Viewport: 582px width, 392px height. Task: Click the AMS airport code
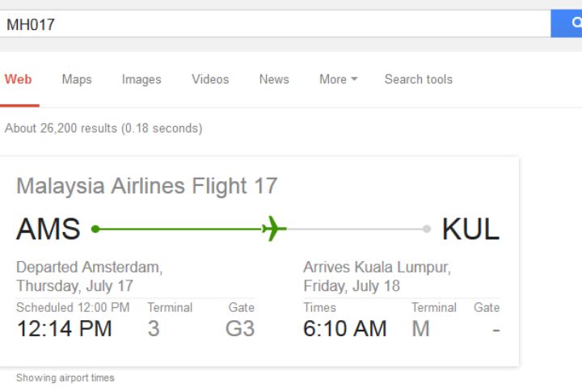click(48, 229)
